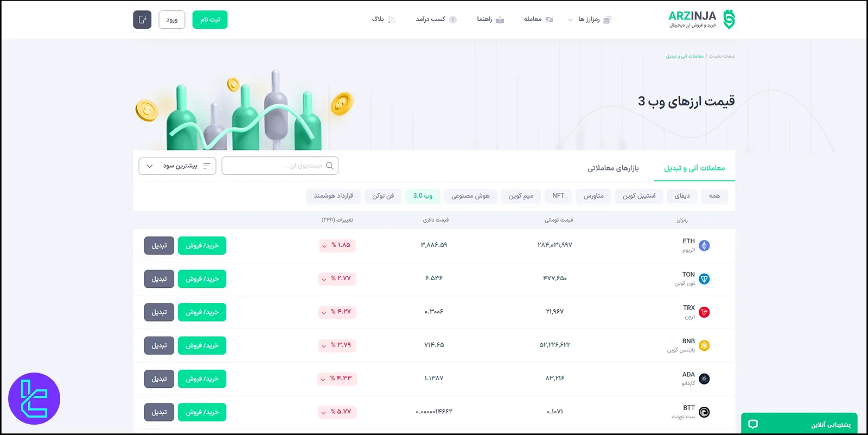Click the sort lines icon in dropdown
868x435 pixels.
coord(206,166)
